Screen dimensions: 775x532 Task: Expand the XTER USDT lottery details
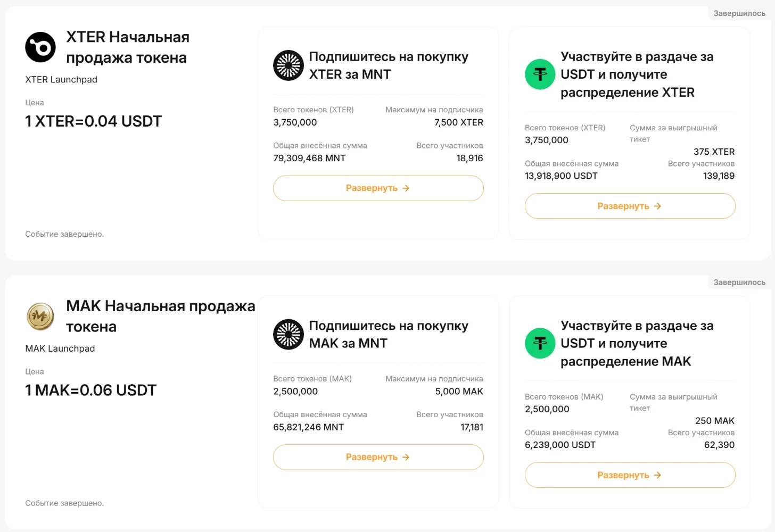(x=630, y=206)
